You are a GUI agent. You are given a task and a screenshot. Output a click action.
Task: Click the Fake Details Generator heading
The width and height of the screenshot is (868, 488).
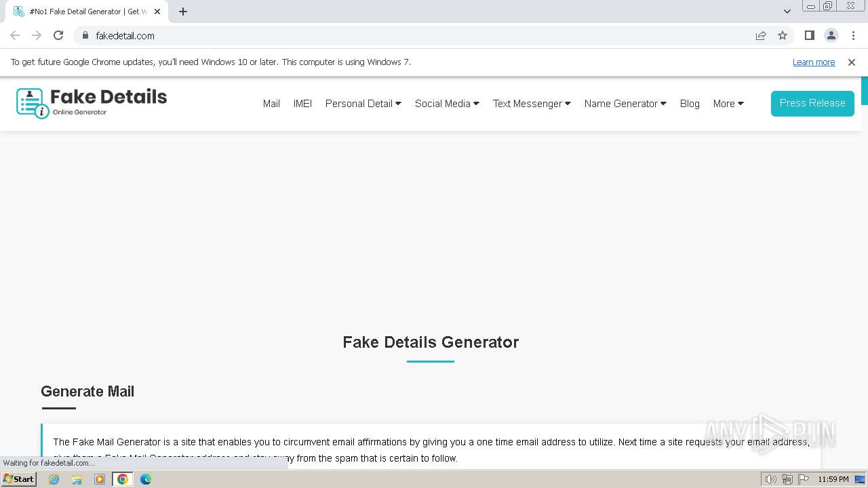point(431,342)
